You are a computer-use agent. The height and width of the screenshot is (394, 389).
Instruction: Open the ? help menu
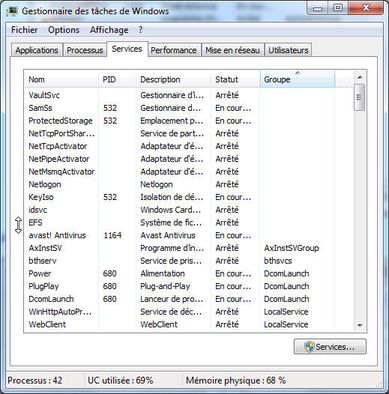click(140, 30)
